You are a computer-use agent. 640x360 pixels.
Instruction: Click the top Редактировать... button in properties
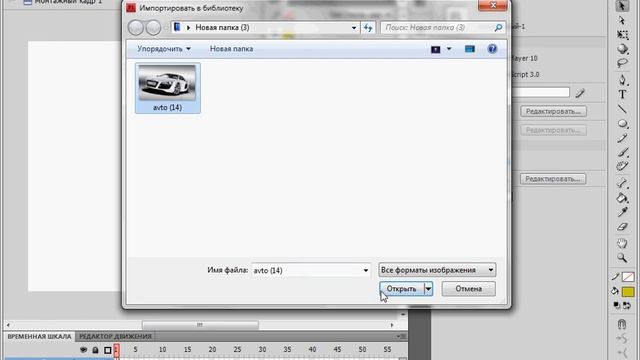point(553,111)
